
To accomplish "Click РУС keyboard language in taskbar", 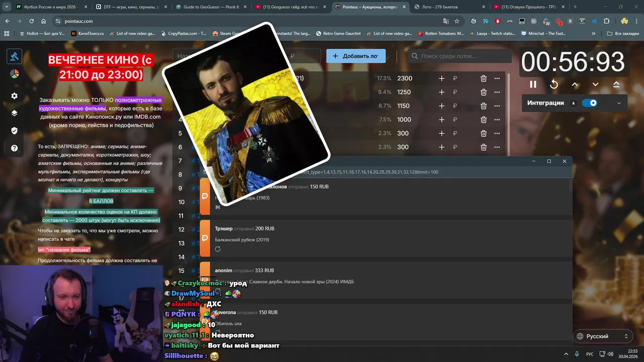I will coord(590,354).
